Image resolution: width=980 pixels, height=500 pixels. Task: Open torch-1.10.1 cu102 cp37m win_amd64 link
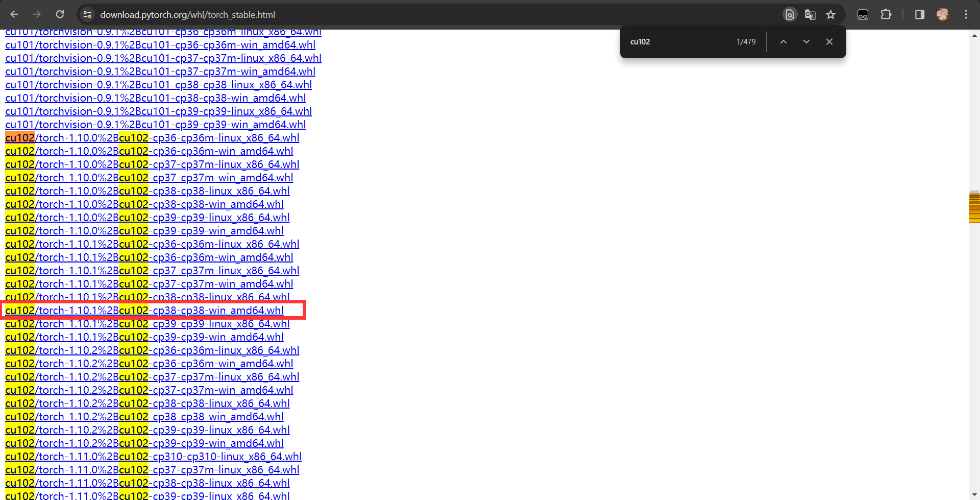149,284
